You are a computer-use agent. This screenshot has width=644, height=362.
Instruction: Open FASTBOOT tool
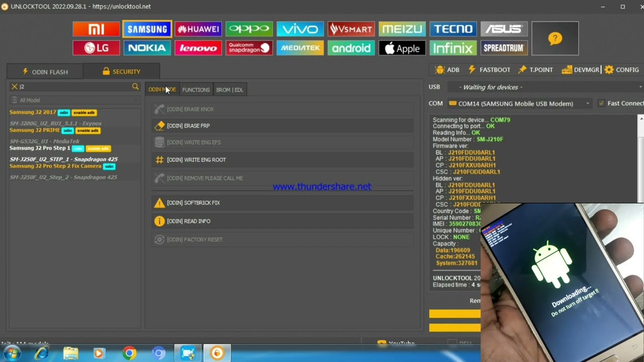tap(489, 70)
